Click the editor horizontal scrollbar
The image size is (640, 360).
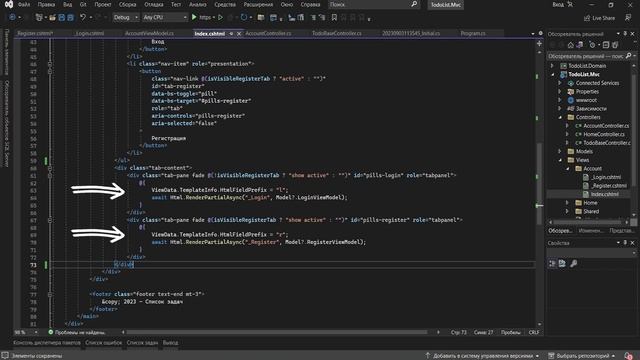coord(278,333)
